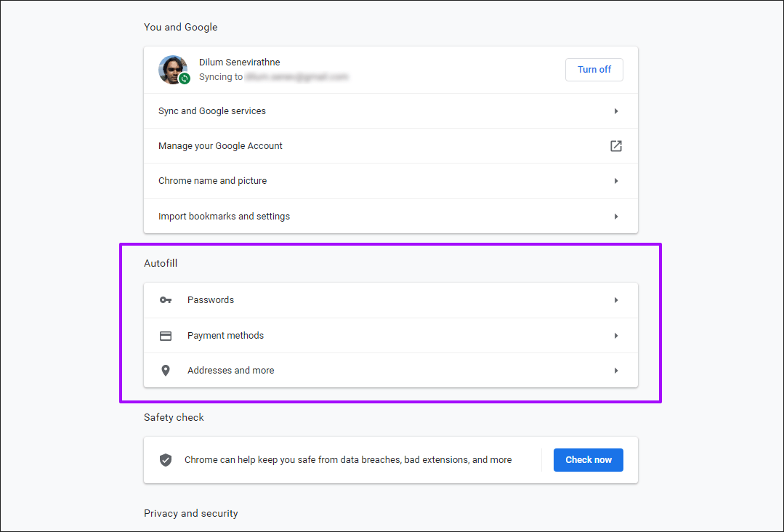The image size is (784, 532).
Task: Select the Chrome name and picture label
Action: coord(212,181)
